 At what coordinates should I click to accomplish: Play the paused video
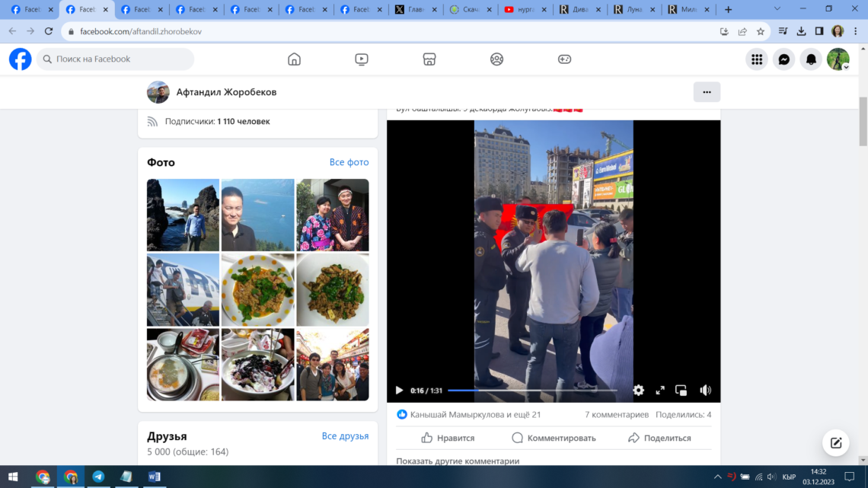click(399, 391)
